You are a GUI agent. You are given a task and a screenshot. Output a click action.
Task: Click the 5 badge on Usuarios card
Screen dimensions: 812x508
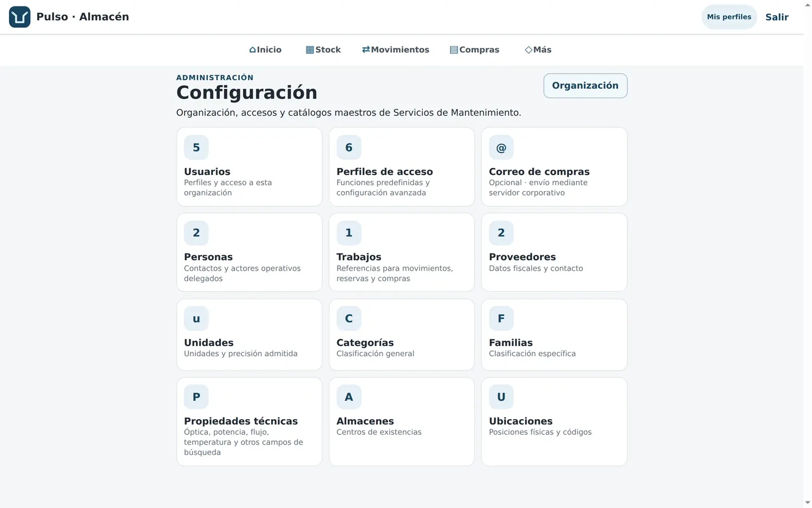pos(197,147)
